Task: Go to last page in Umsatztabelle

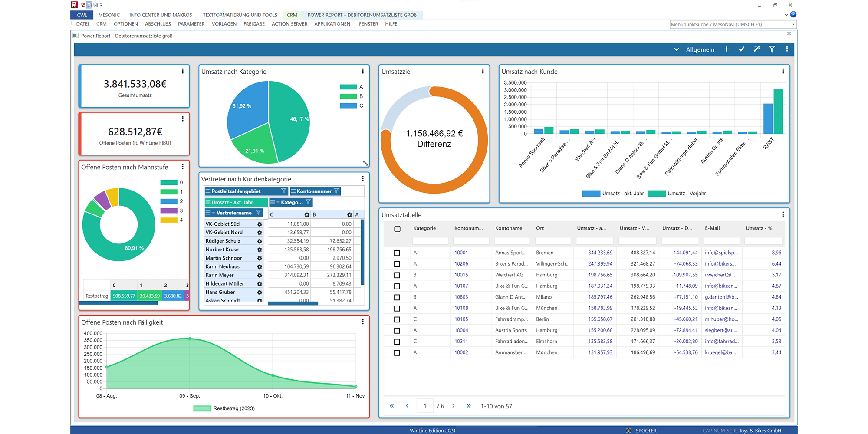Action: tap(469, 406)
